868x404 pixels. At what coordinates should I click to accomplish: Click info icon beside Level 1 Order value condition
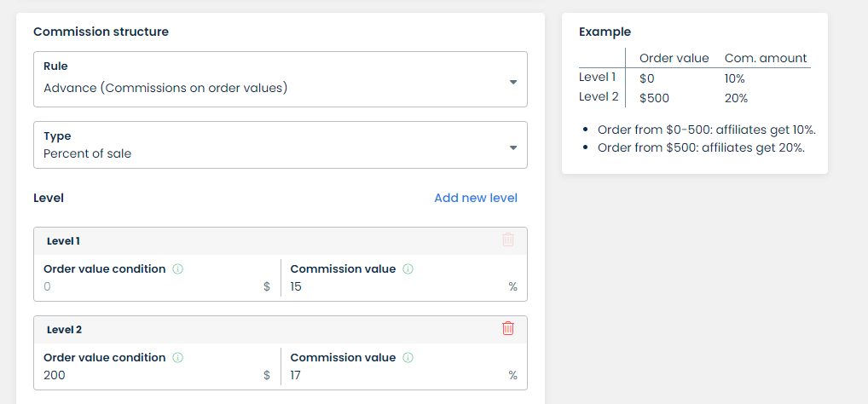point(178,269)
